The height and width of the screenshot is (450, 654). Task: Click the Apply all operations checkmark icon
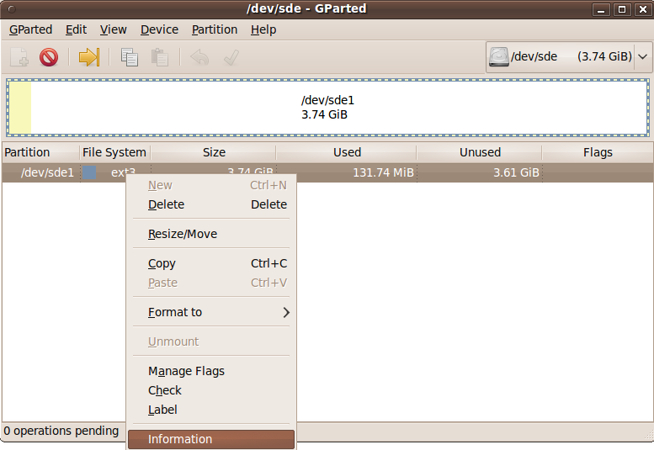[231, 57]
